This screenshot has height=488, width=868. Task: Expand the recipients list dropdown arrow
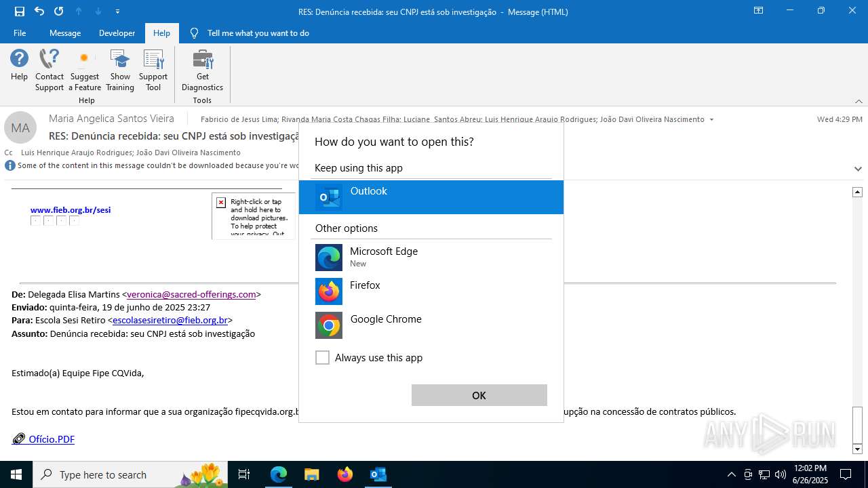(711, 120)
